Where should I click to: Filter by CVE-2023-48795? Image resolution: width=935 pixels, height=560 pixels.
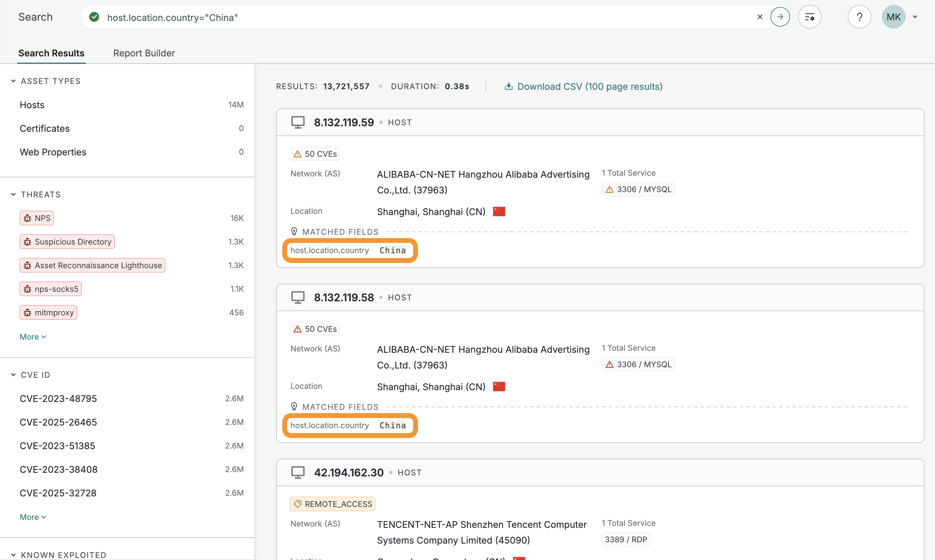coord(58,398)
